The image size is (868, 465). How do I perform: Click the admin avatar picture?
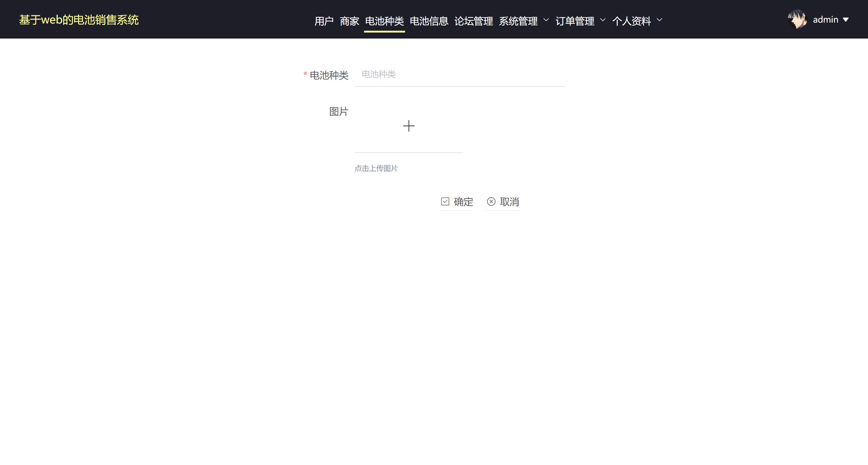(x=797, y=19)
